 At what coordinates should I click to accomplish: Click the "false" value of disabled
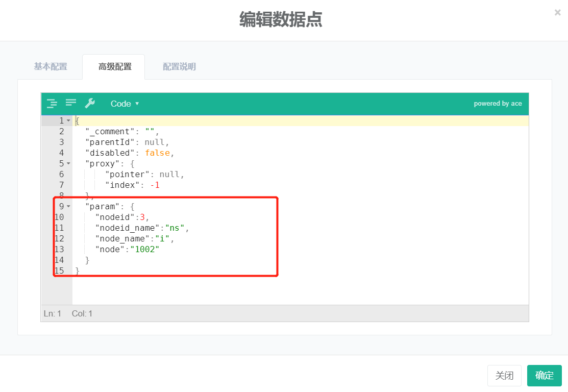pyautogui.click(x=157, y=153)
